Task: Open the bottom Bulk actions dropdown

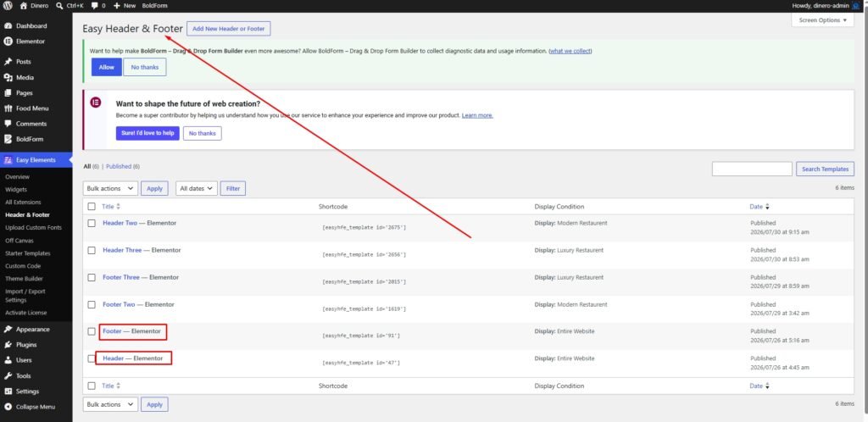Action: point(110,404)
